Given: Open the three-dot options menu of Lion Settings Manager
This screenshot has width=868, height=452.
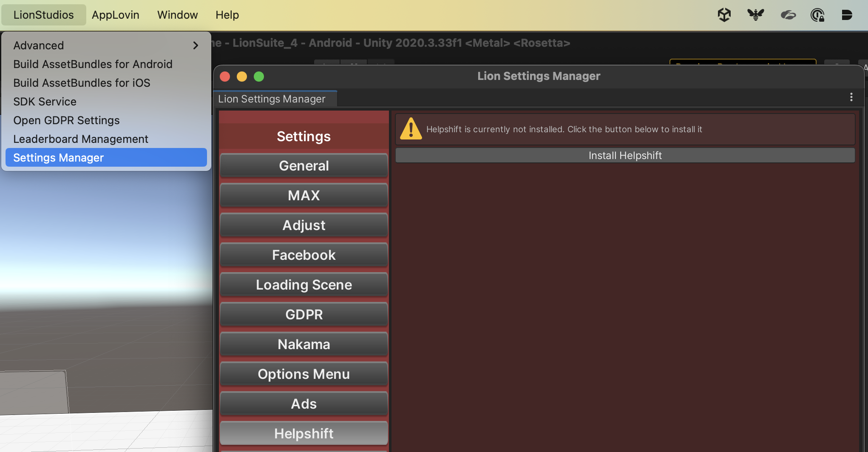Looking at the screenshot, I should [851, 97].
